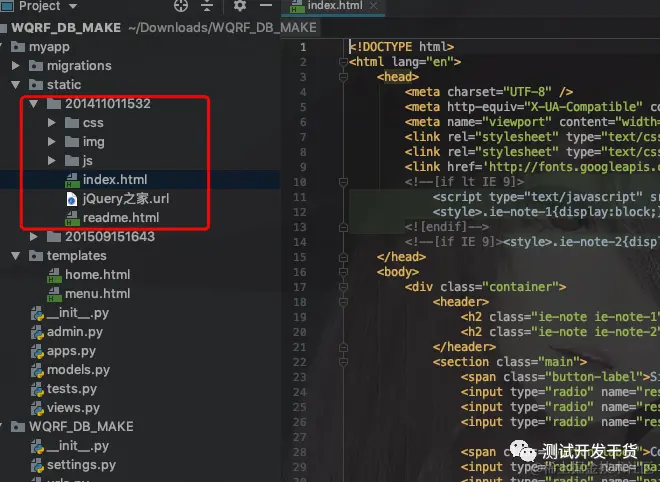Select the myapp folder icon
This screenshot has height=482, width=660.
pyautogui.click(x=18, y=47)
